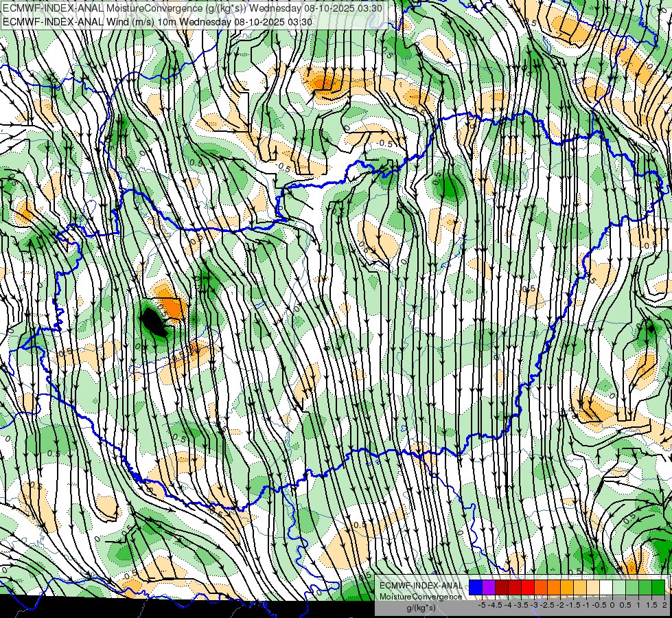This screenshot has width=672, height=618.
Task: Click the 1.5 tick label in legend
Action: pyautogui.click(x=651, y=605)
